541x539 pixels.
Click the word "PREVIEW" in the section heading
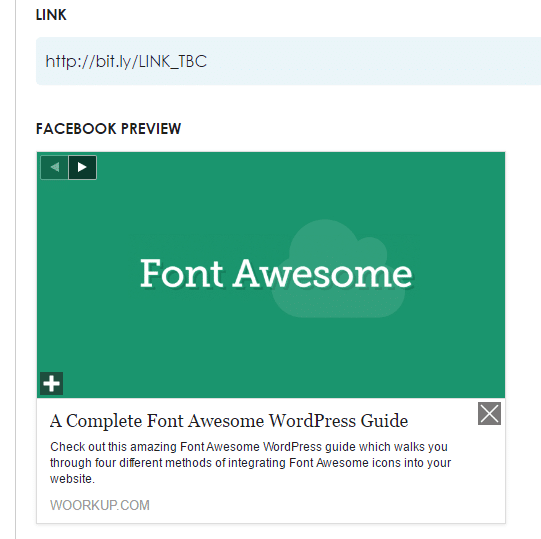pos(151,129)
